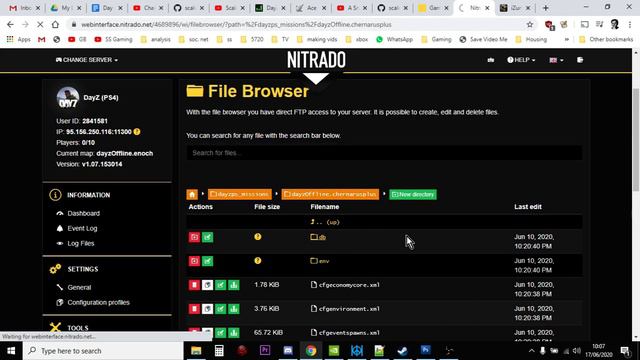This screenshot has width=640, height=360.
Task: Click the green edit icon for env folder
Action: point(207,261)
